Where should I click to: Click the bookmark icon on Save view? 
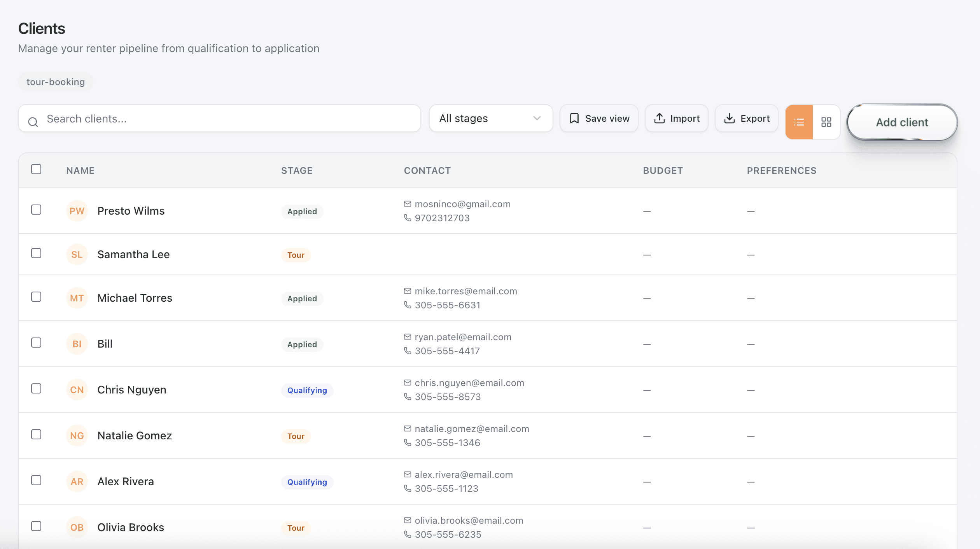[x=575, y=118]
